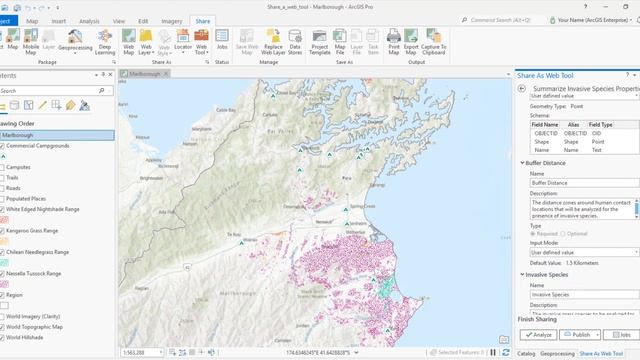
Task: Share as Web Layer
Action: point(146,42)
